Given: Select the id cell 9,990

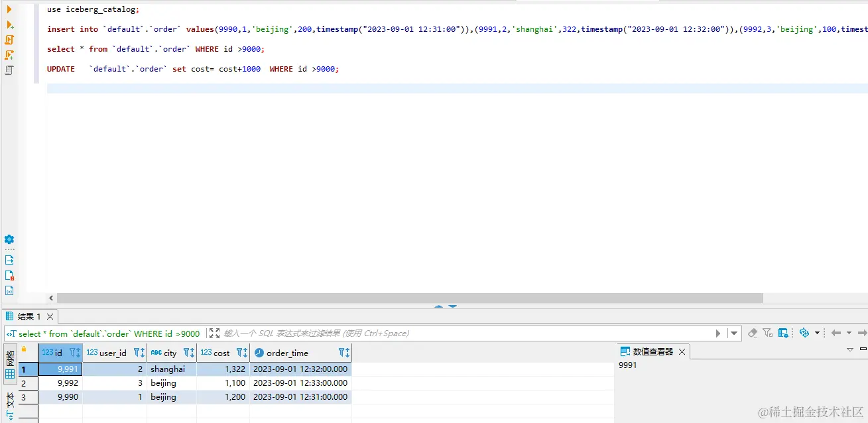Looking at the screenshot, I should (60, 396).
